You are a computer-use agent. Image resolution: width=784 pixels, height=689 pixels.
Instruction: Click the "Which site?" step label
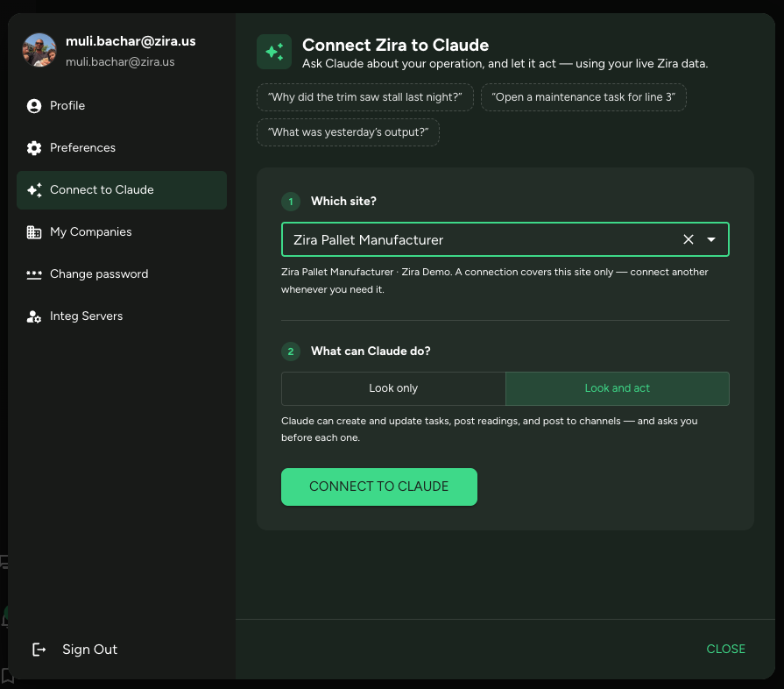point(343,201)
